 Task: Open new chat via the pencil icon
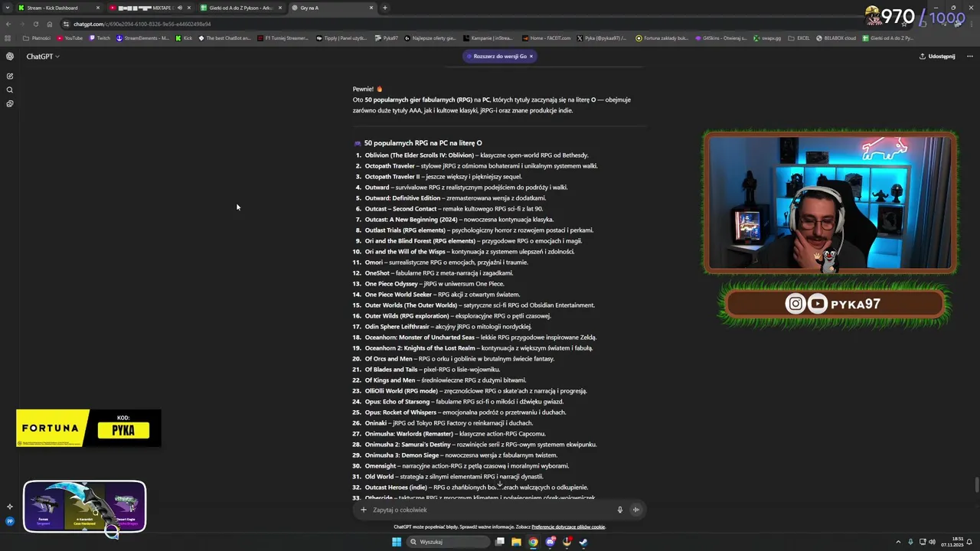coord(10,76)
